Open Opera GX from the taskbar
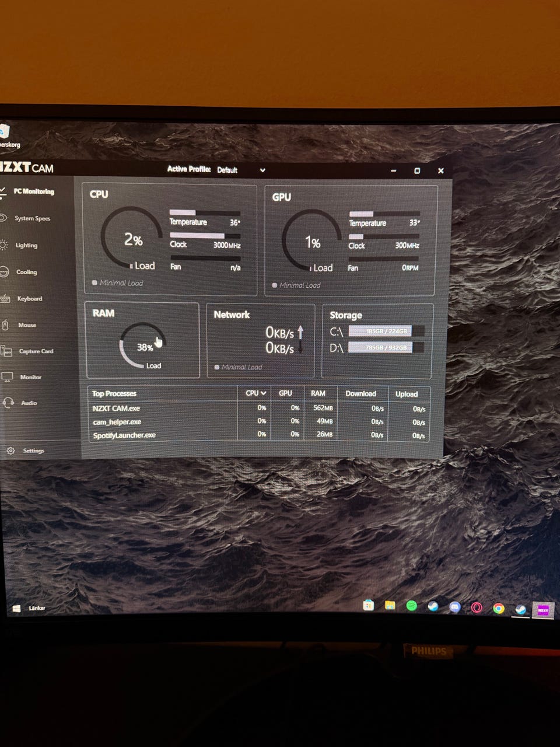The width and height of the screenshot is (560, 747). 477,608
